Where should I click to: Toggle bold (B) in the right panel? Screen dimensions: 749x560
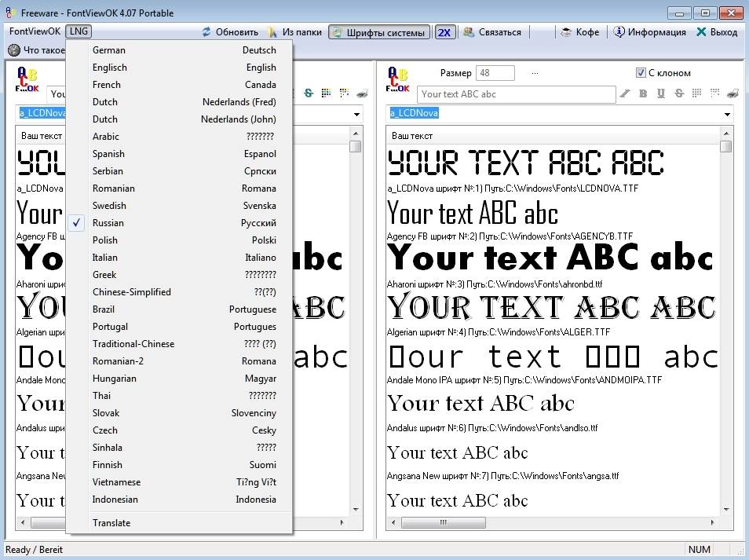pos(643,93)
